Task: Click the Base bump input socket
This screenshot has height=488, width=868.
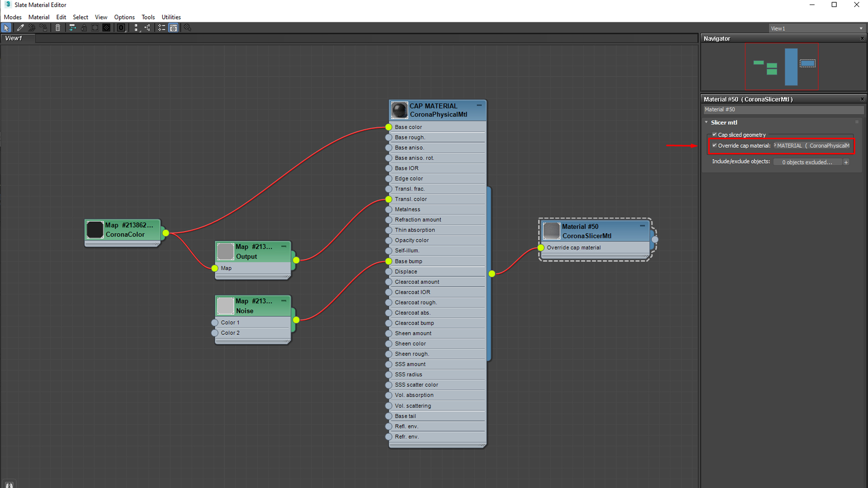Action: click(389, 261)
